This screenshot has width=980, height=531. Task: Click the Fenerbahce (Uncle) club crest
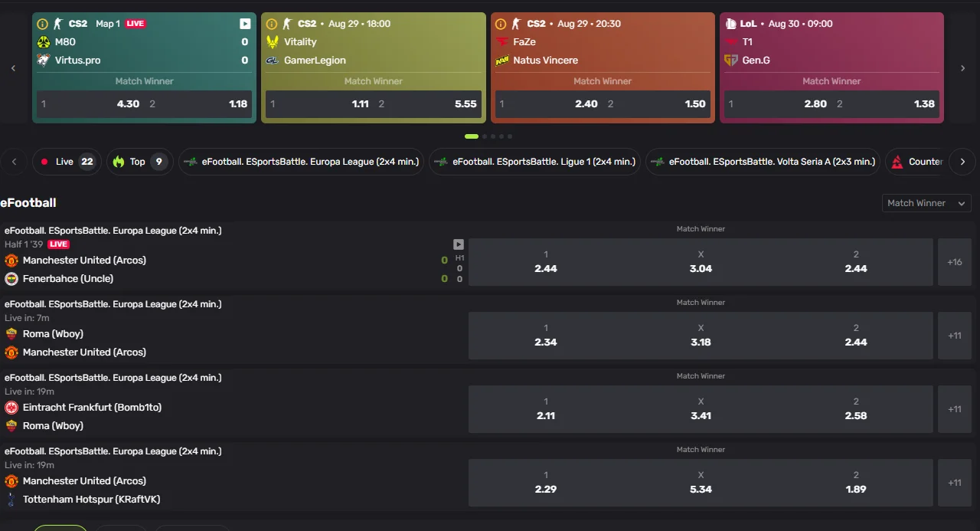click(x=11, y=279)
